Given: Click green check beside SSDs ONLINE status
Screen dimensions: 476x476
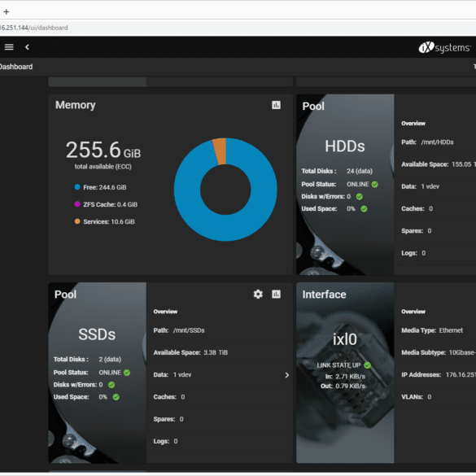Looking at the screenshot, I should (x=127, y=373).
